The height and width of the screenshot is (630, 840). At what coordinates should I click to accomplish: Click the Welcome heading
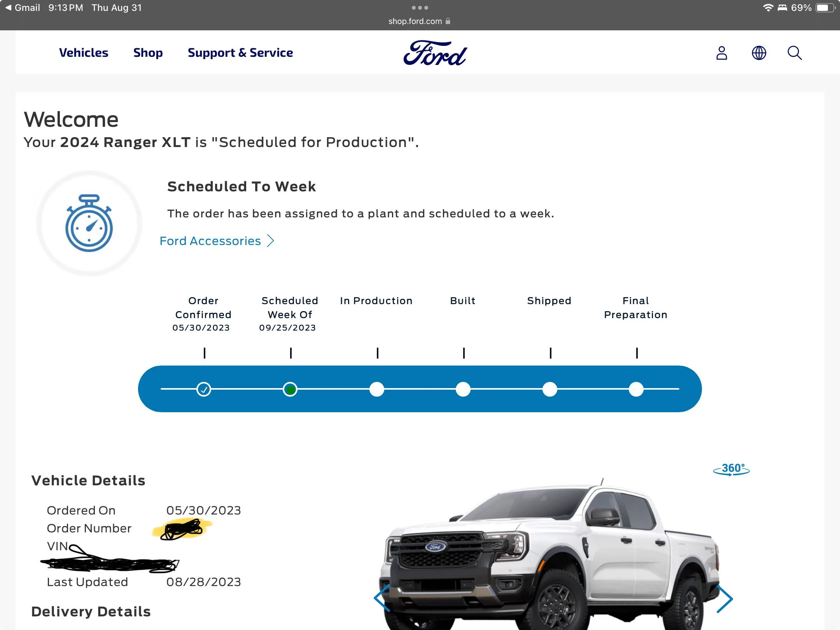pyautogui.click(x=71, y=119)
